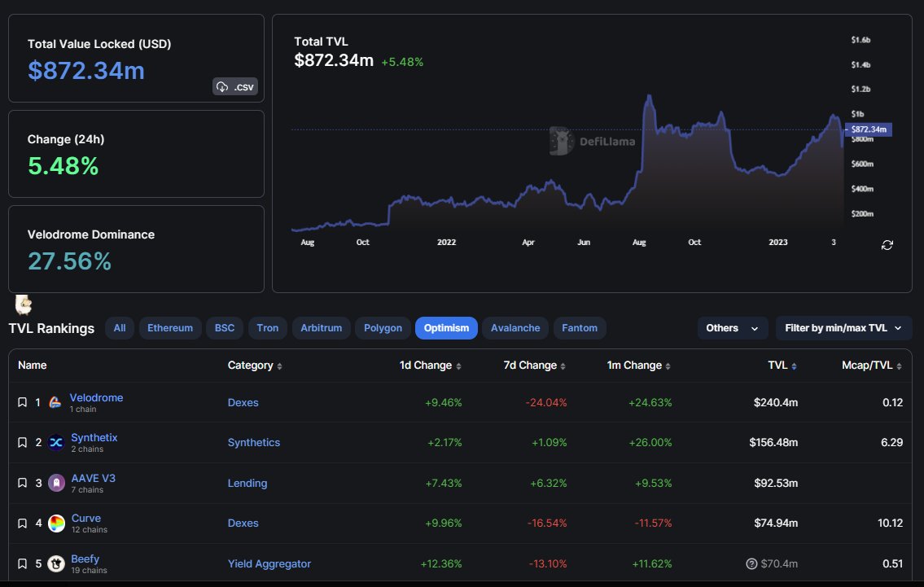Click the Curve protocol logo

[56, 523]
